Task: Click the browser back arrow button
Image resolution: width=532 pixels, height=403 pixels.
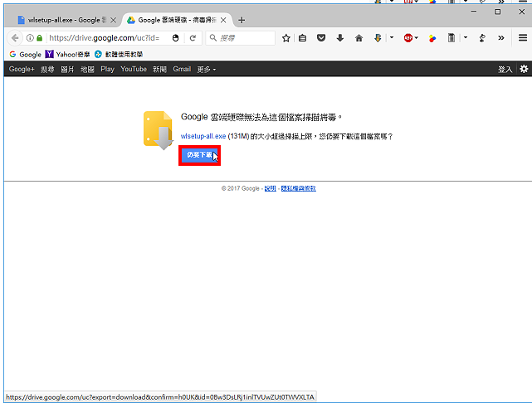Action: (x=15, y=38)
